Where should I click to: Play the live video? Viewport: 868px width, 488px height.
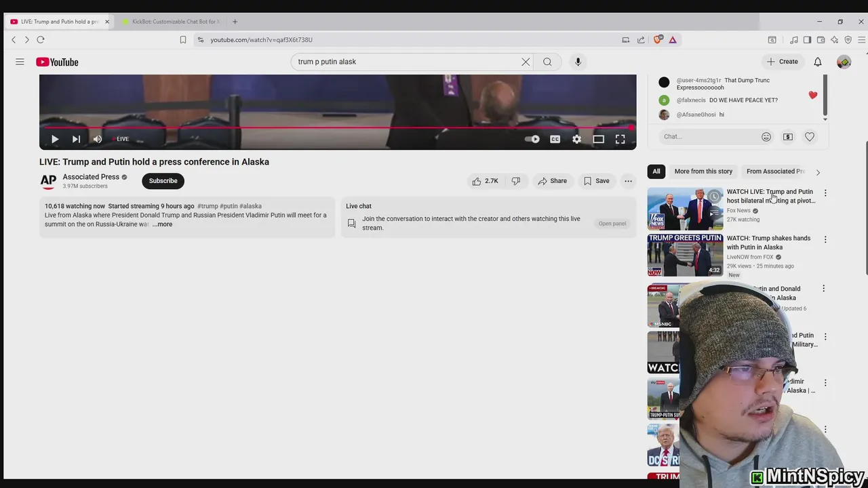tap(55, 139)
